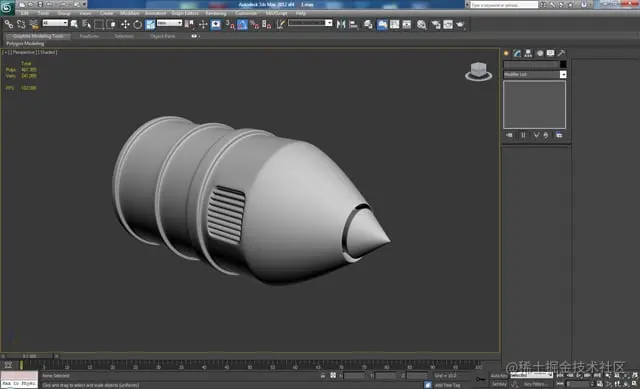
Task: Expand the Polygon Modeling panel
Action: point(25,43)
